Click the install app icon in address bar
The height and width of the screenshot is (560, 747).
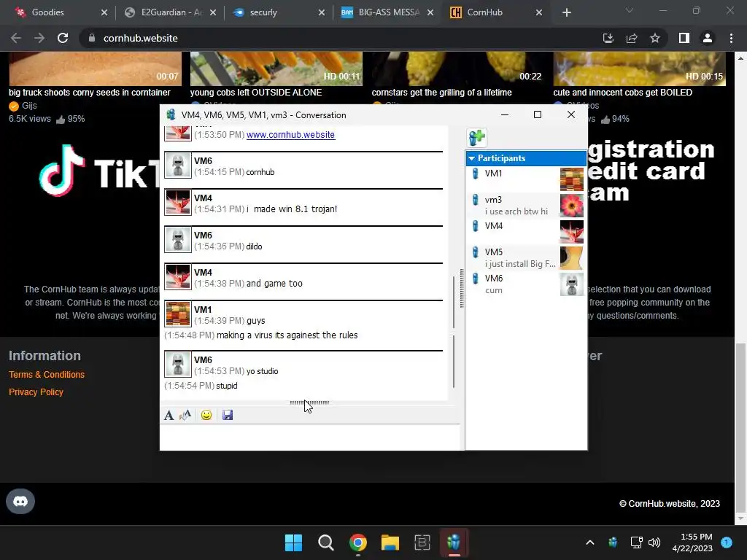tap(608, 38)
